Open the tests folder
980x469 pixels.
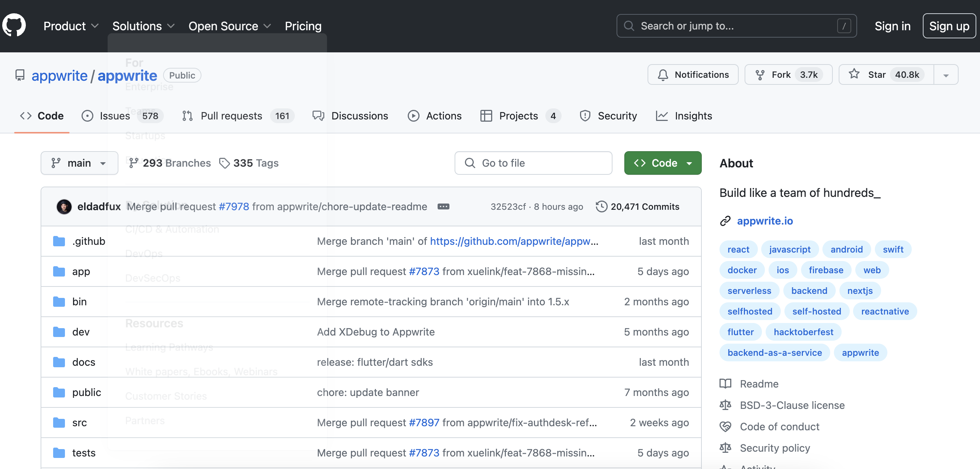click(x=84, y=453)
